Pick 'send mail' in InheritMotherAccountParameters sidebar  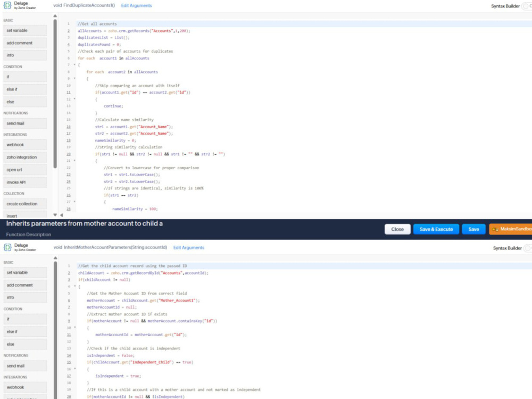(x=25, y=366)
